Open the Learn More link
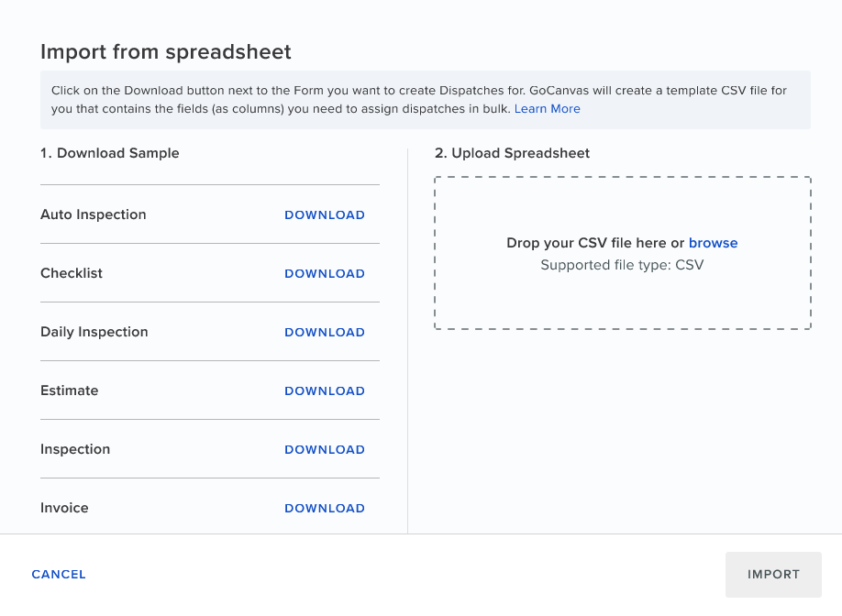Viewport: 842px width, 616px height. (548, 108)
